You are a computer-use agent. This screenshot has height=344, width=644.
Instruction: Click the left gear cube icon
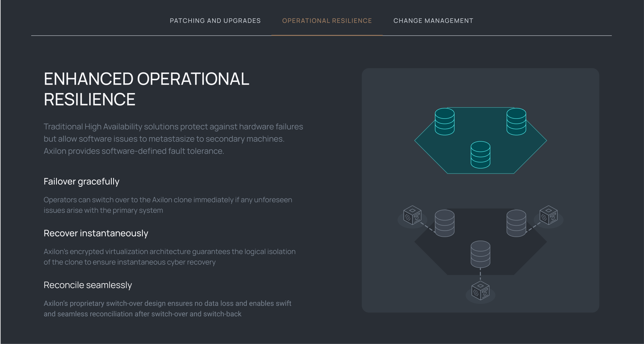click(412, 215)
